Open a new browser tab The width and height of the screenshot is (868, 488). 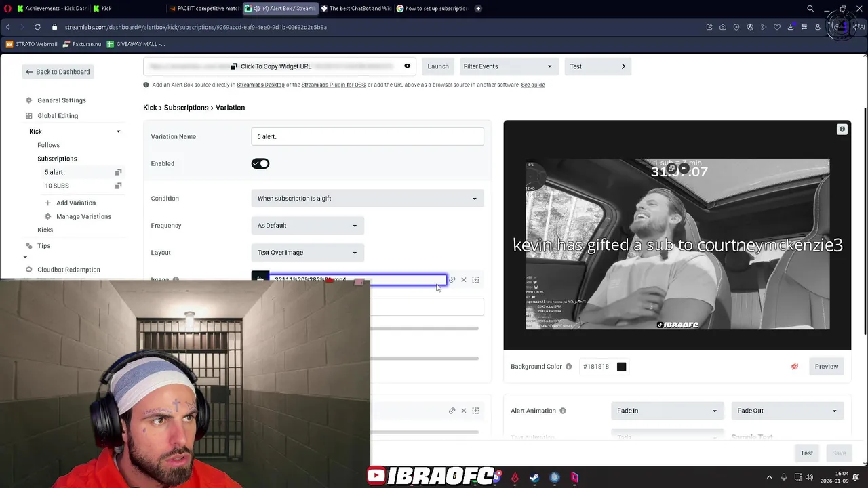point(478,9)
